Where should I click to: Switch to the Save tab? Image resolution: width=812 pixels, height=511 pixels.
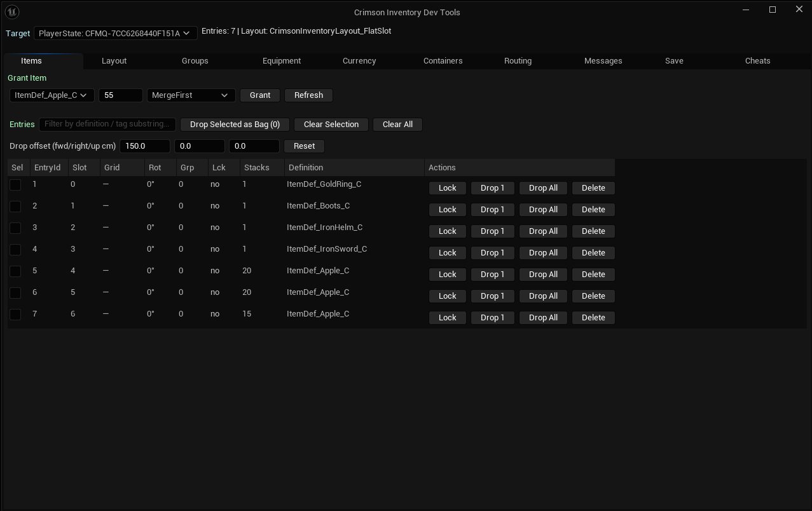coord(674,61)
